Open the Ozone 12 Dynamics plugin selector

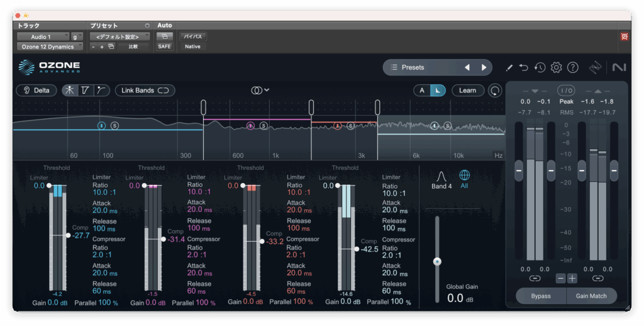[49, 47]
